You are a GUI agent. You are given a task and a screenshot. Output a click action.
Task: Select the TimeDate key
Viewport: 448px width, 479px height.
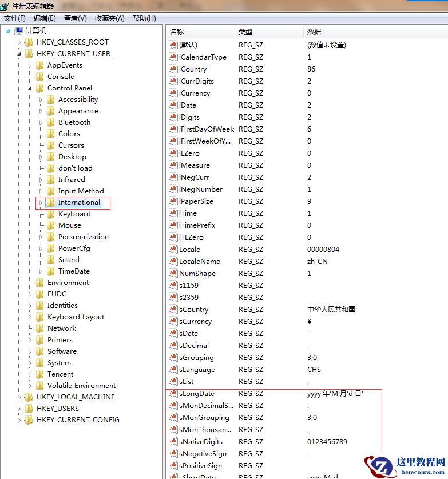click(x=74, y=271)
